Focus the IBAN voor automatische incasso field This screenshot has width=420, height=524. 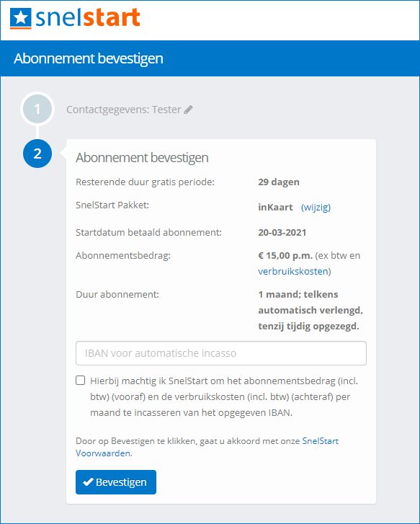point(221,353)
